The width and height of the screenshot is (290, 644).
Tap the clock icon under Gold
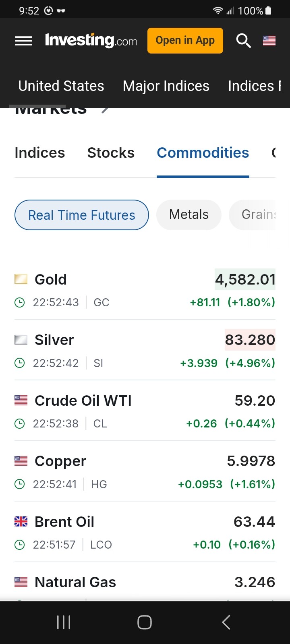(19, 303)
